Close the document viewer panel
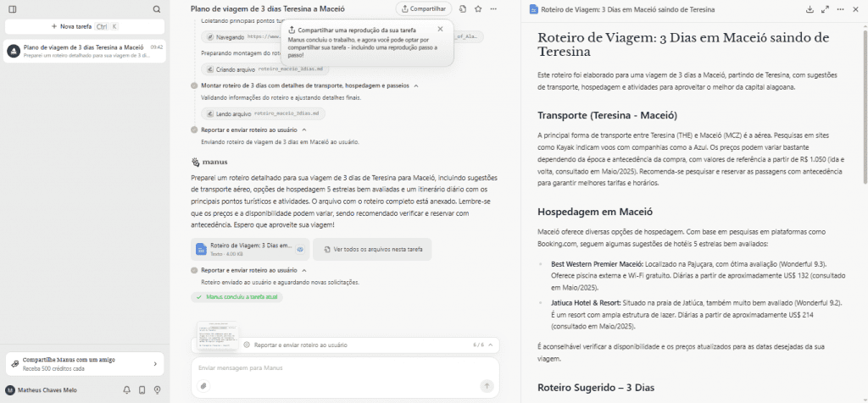868x403 pixels. [856, 9]
